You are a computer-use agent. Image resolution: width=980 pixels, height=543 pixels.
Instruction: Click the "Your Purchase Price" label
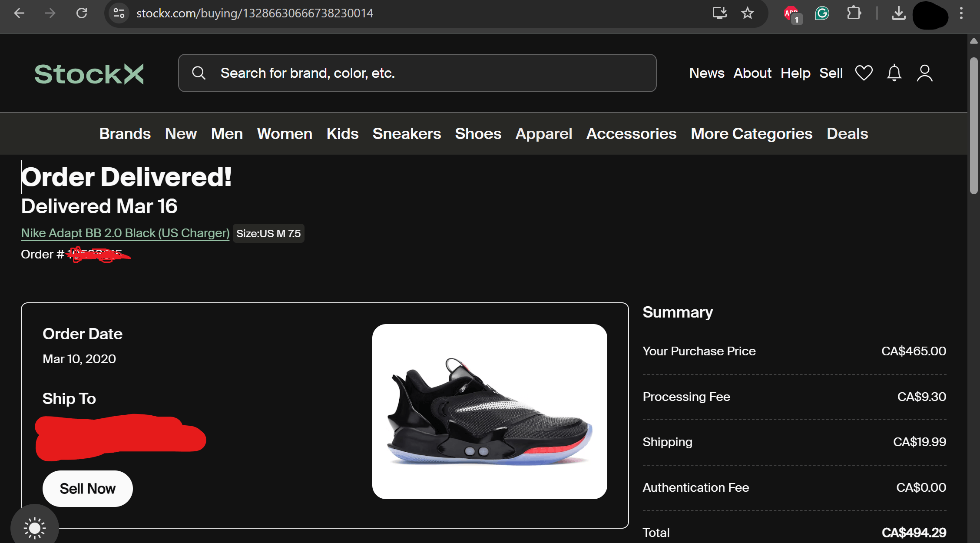click(x=699, y=351)
